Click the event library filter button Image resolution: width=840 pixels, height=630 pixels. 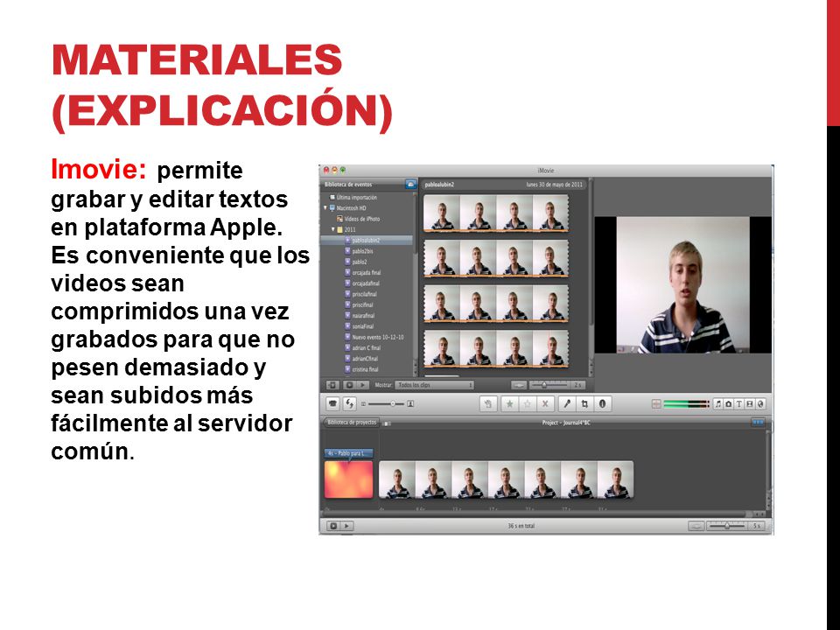(411, 185)
